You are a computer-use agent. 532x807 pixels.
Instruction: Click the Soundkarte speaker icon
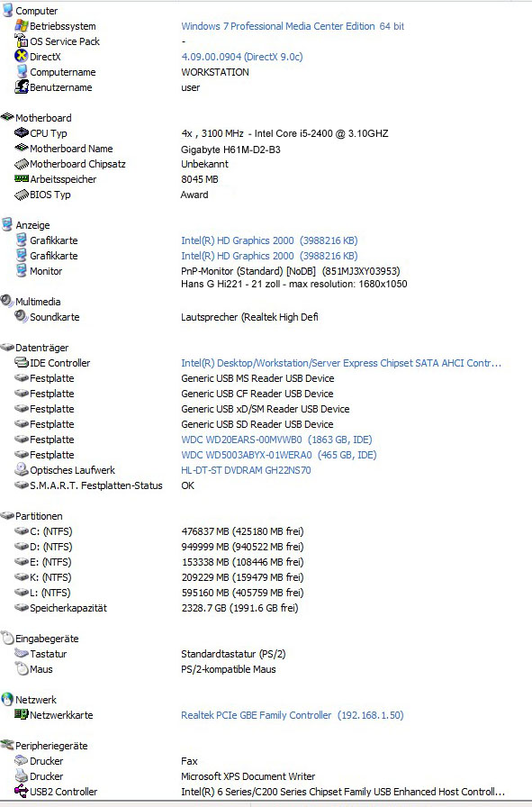click(21, 316)
